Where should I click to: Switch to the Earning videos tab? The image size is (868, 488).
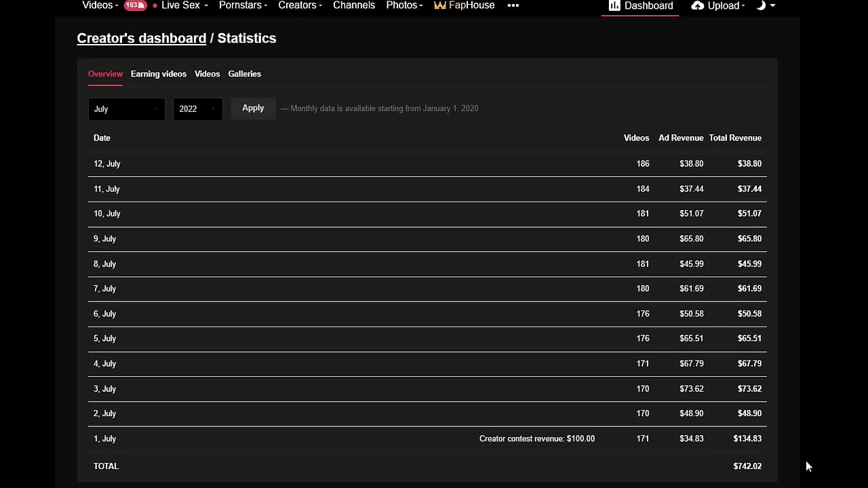[159, 74]
